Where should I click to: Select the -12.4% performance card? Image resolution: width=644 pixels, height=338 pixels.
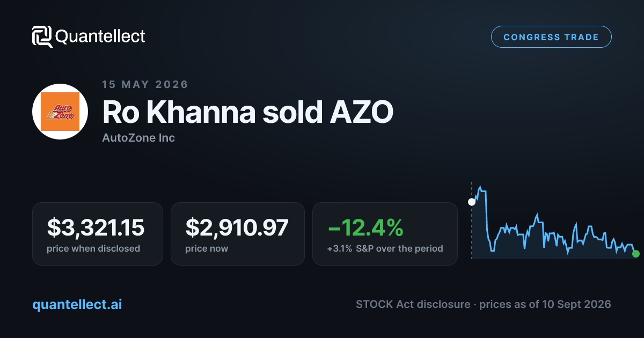point(385,234)
